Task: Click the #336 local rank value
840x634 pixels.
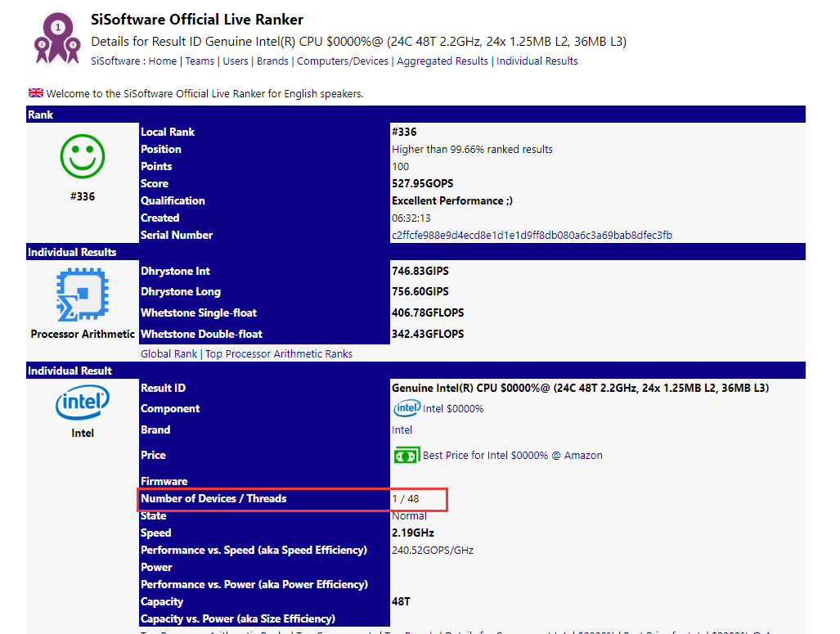Action: point(404,132)
